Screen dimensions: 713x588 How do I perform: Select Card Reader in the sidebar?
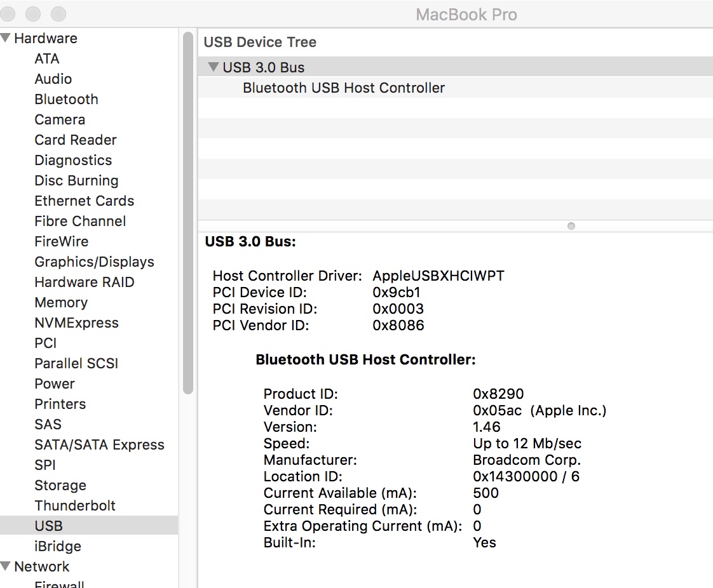tap(76, 140)
